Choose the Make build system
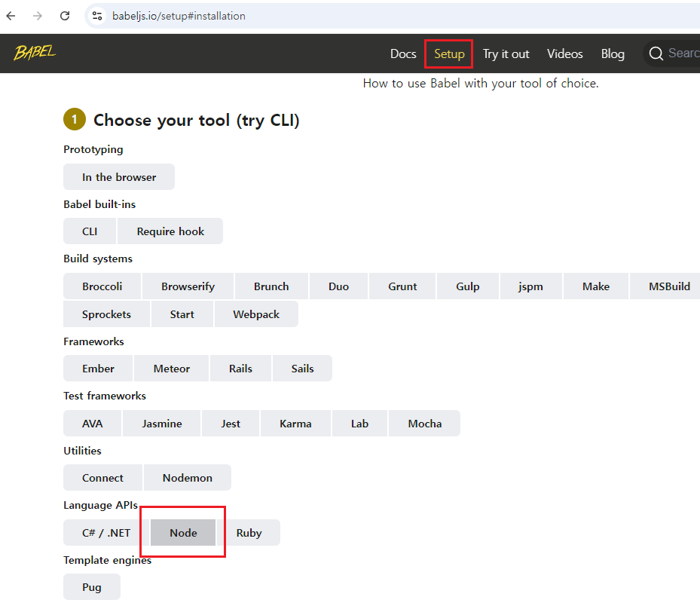This screenshot has width=700, height=609. point(595,286)
